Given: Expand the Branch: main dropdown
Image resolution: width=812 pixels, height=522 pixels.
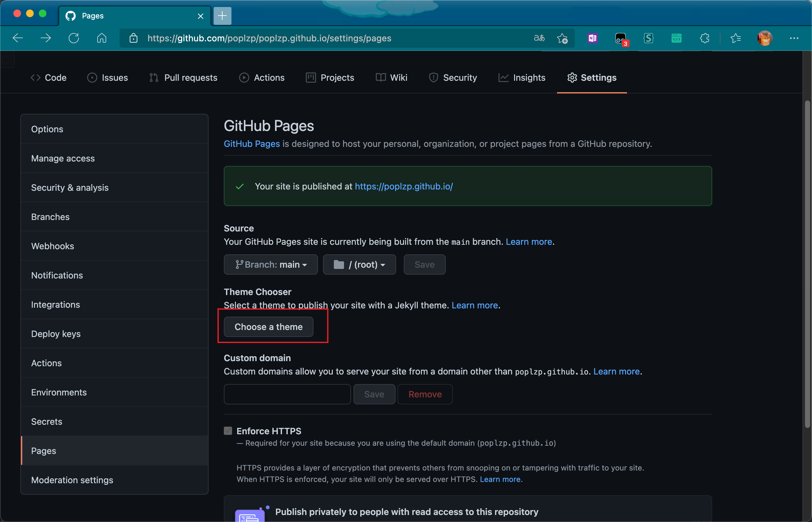Looking at the screenshot, I should tap(271, 264).
